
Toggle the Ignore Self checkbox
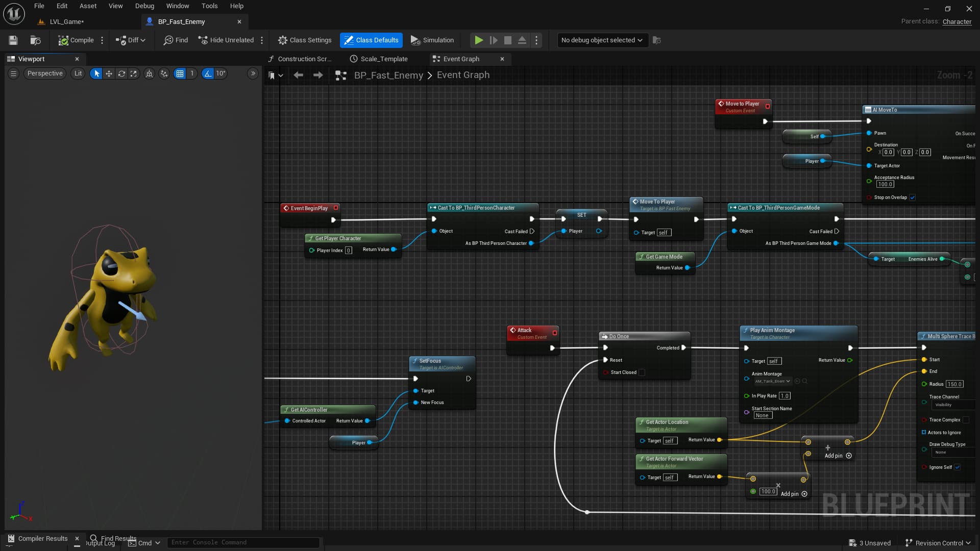(x=958, y=467)
